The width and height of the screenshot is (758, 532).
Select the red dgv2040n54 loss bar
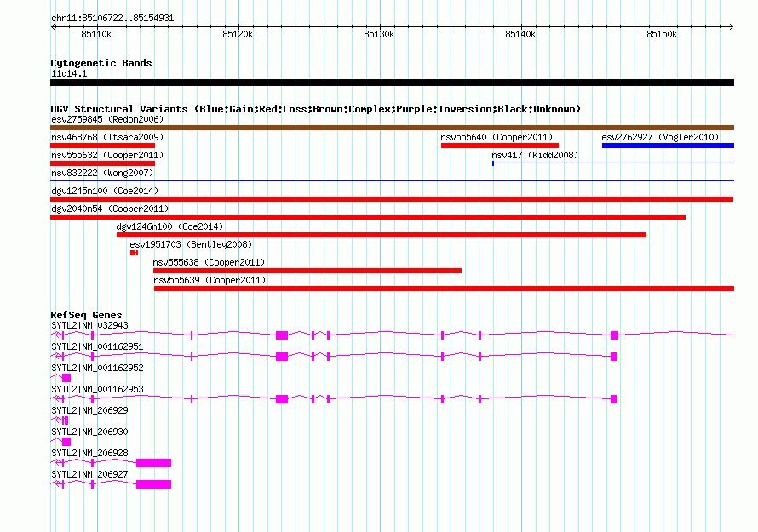click(x=368, y=217)
